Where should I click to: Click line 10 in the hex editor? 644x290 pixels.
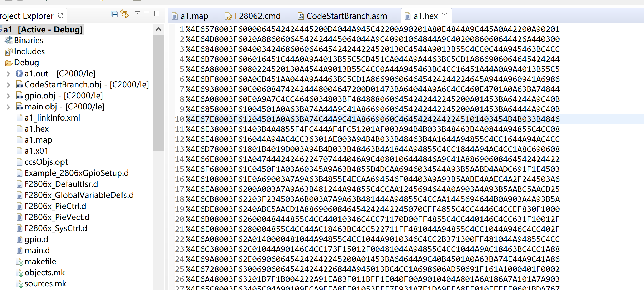[x=372, y=119]
